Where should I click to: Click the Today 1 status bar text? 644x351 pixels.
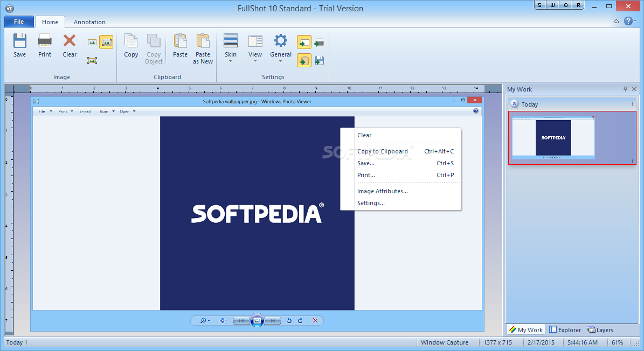pyautogui.click(x=17, y=342)
